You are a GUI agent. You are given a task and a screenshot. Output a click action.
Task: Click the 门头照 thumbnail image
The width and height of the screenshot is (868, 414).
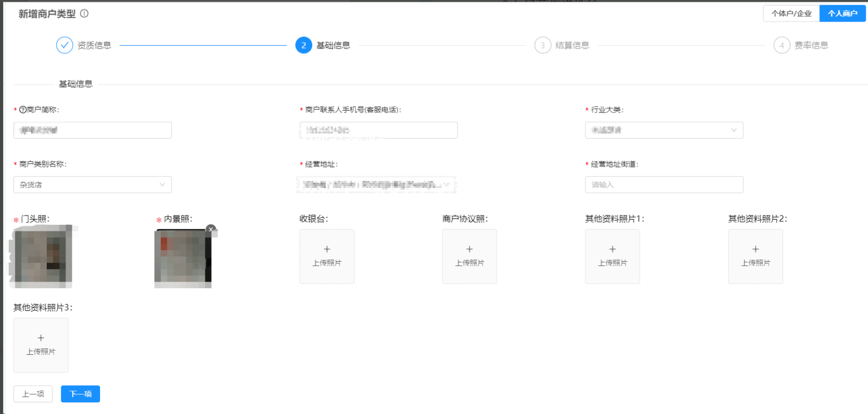click(x=40, y=256)
